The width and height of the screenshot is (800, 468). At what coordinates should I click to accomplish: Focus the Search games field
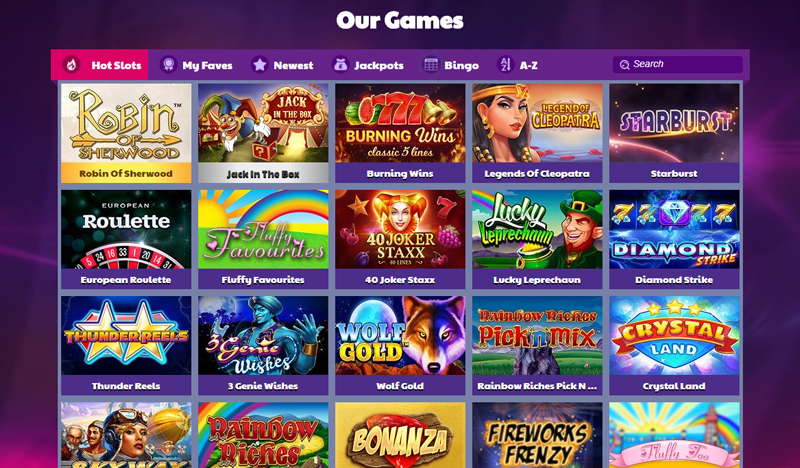(678, 64)
